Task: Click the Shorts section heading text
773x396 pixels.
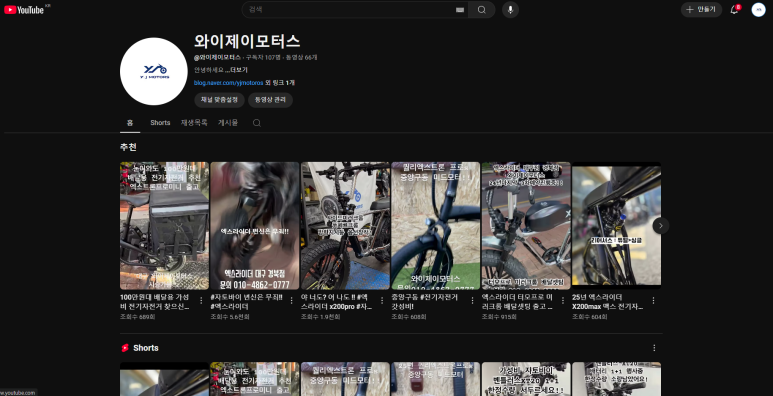Action: tap(146, 348)
